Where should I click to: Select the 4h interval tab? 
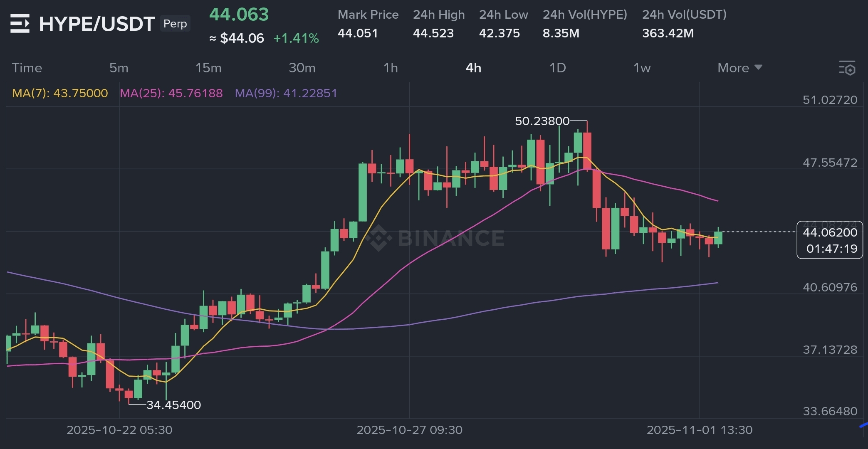(473, 68)
